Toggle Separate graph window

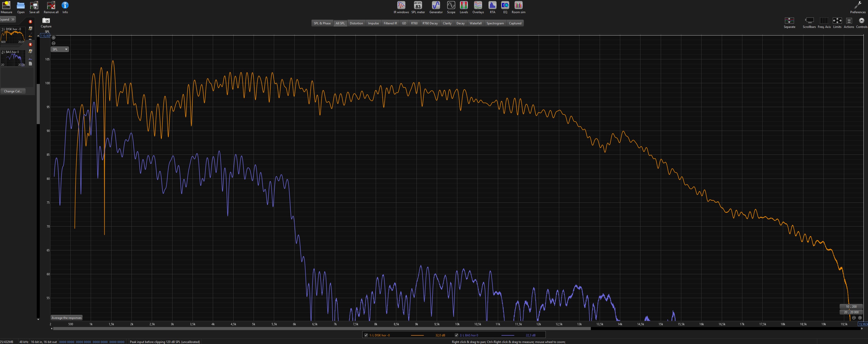[789, 21]
